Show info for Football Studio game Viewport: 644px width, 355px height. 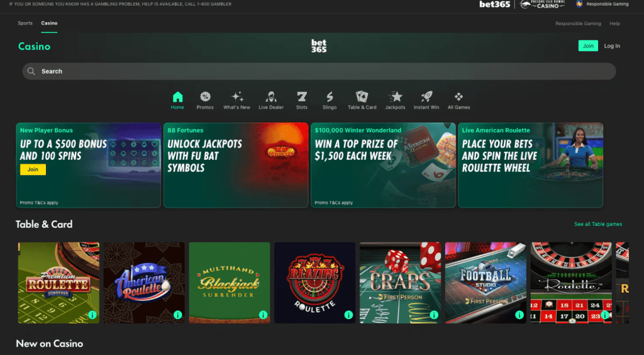click(x=519, y=315)
